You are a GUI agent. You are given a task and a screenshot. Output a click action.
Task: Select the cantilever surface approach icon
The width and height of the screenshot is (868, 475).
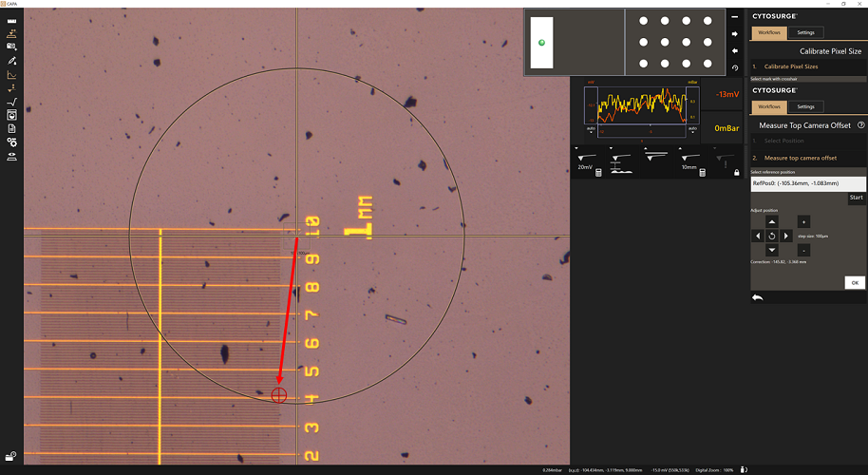tap(620, 164)
